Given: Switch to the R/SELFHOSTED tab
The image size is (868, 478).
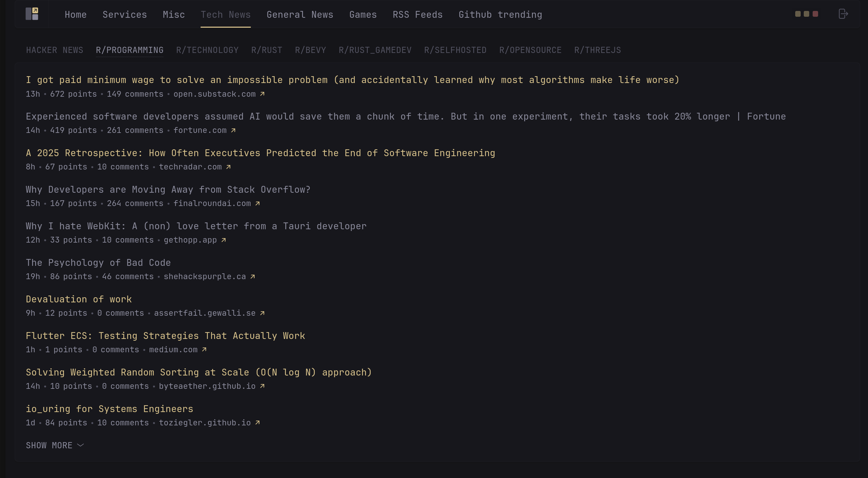Looking at the screenshot, I should (455, 50).
